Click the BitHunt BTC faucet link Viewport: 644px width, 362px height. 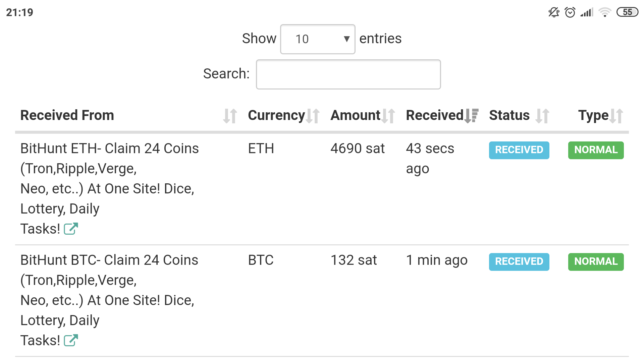tap(109, 260)
